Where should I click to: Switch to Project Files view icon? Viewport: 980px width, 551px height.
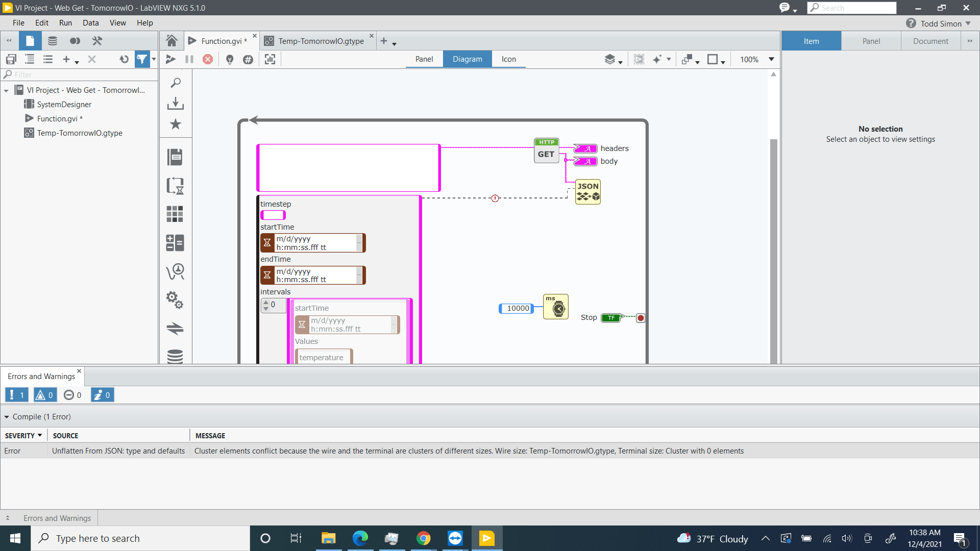pyautogui.click(x=30, y=41)
